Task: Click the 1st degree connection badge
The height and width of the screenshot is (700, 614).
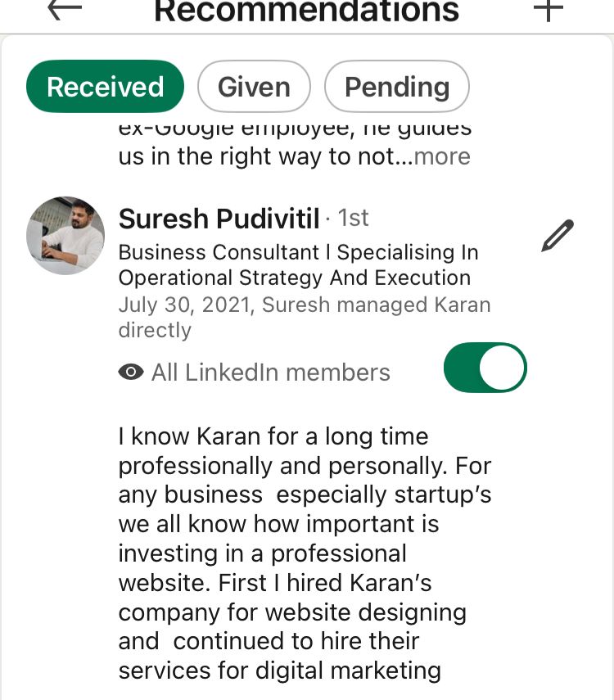Action: point(353,219)
